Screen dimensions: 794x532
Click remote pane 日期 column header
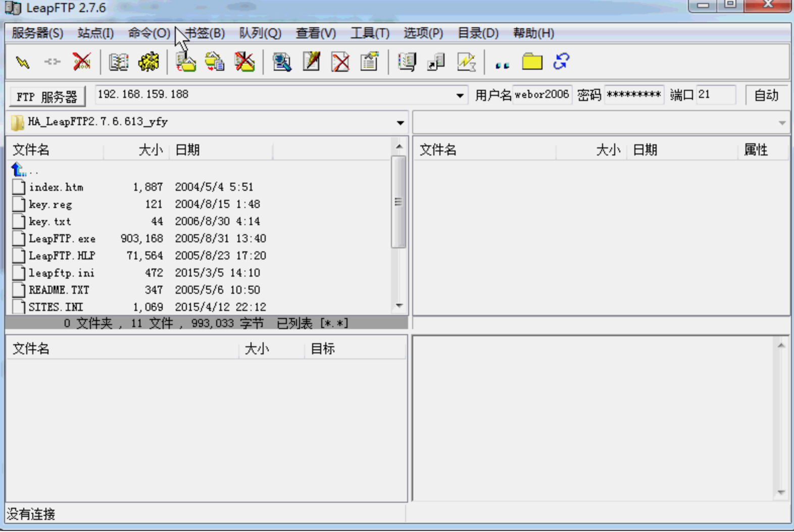(x=682, y=150)
